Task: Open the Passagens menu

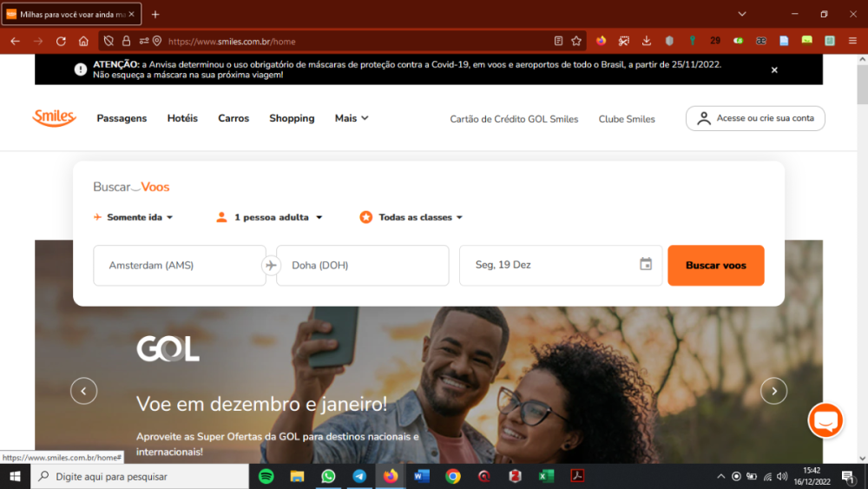Action: (122, 118)
